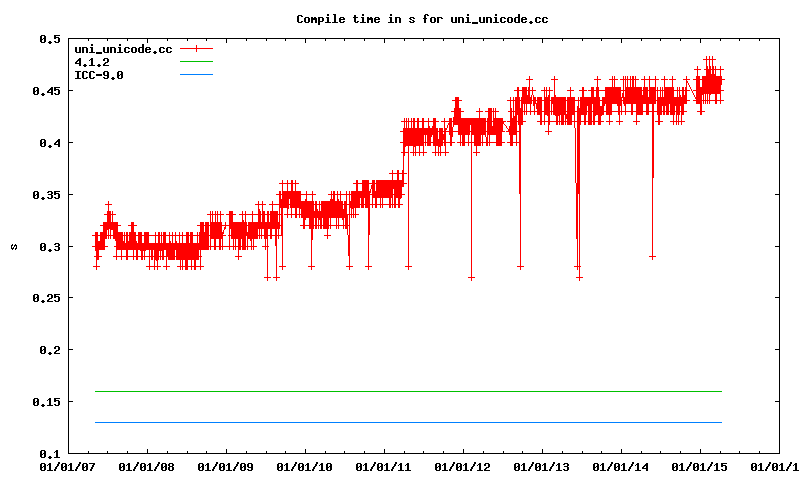Click the lower horizontal line at 0.13
Image resolution: width=800 pixels, height=480 pixels.
pos(400,422)
